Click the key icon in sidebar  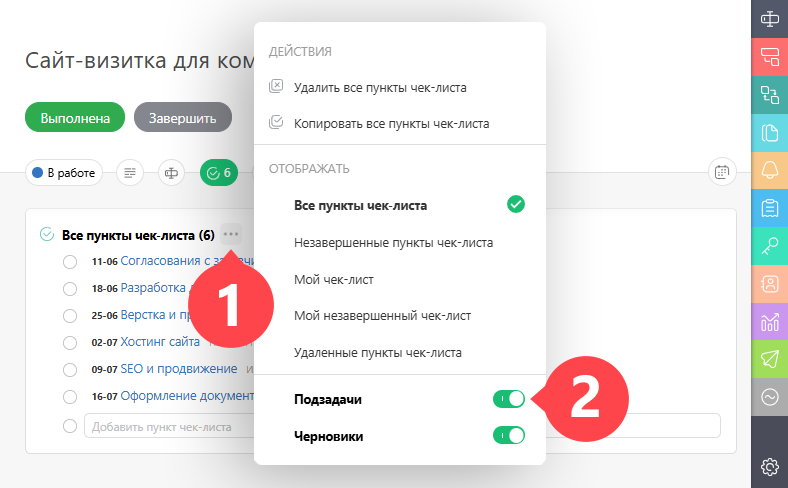(769, 246)
